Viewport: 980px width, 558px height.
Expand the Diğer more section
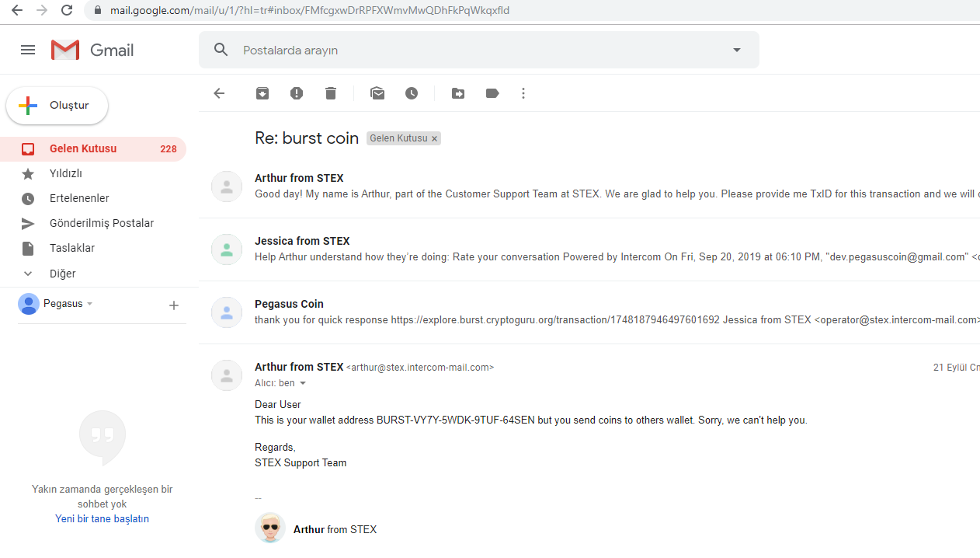coord(93,274)
